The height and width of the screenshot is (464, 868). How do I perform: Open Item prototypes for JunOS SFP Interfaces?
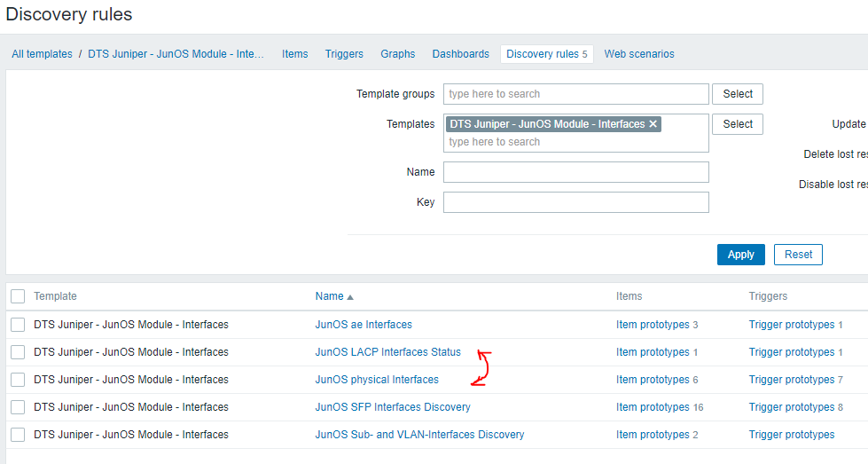653,407
